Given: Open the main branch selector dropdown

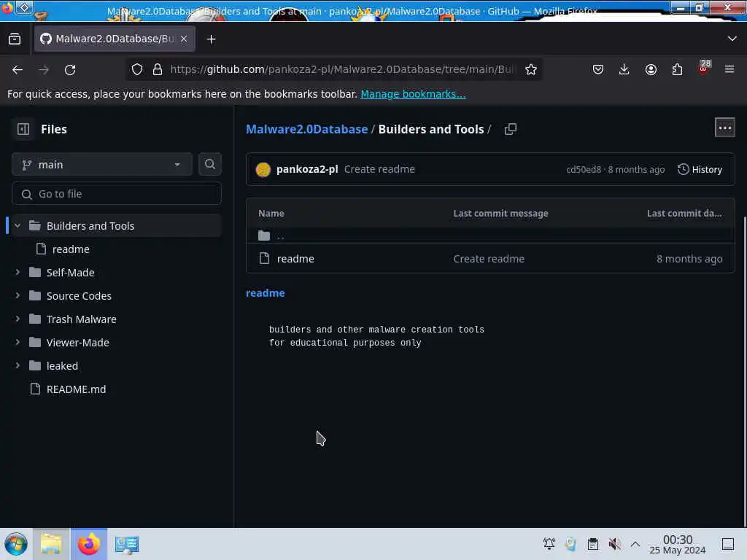Looking at the screenshot, I should (102, 165).
